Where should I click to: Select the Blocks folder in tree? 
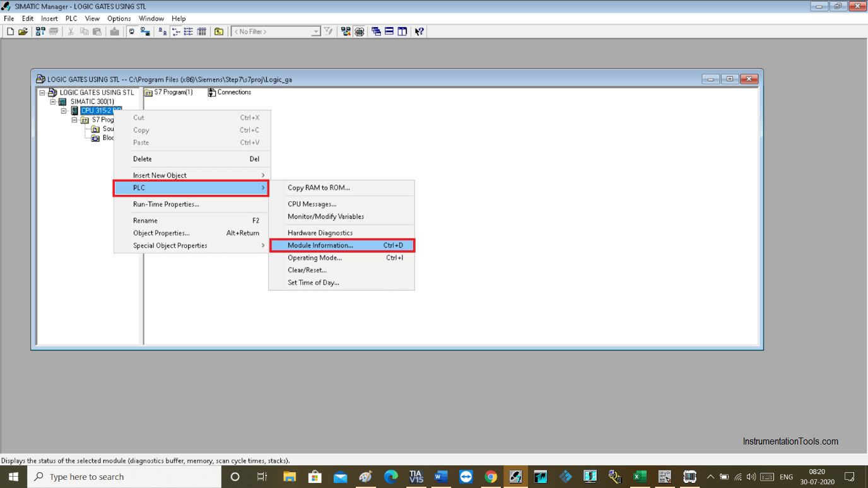(x=108, y=138)
